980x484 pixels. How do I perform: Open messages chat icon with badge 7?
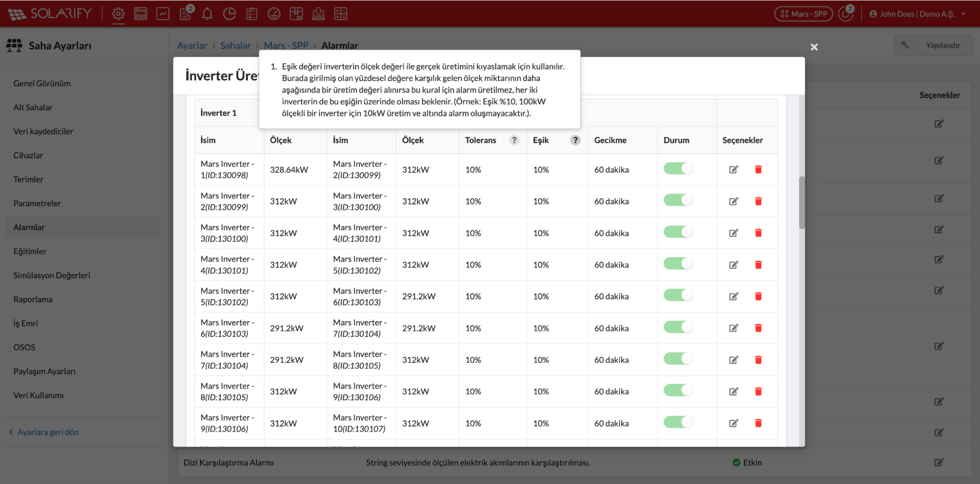point(846,14)
